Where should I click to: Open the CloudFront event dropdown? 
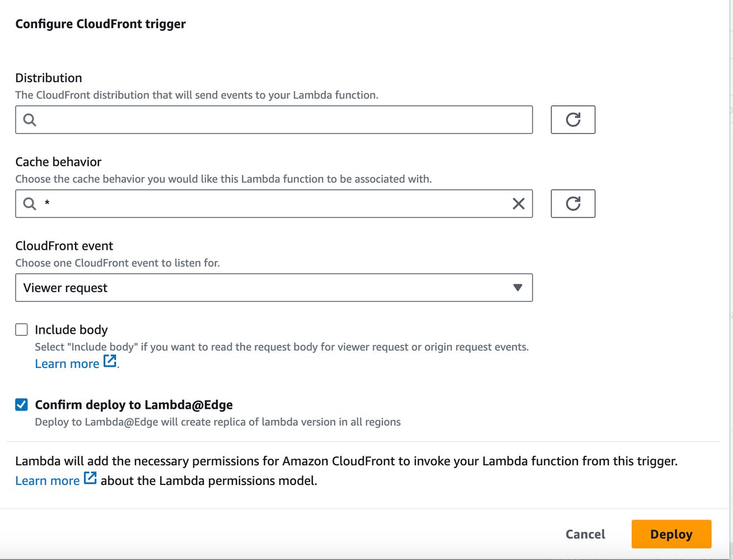click(x=274, y=287)
